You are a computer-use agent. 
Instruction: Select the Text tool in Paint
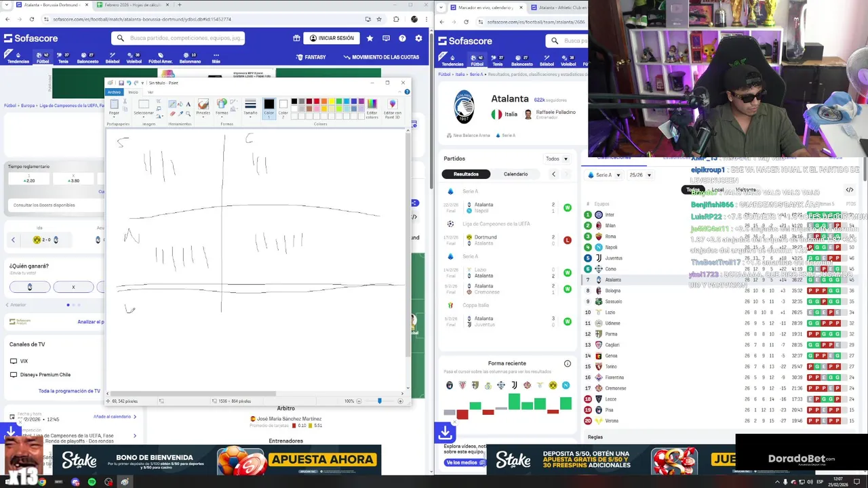(x=189, y=104)
